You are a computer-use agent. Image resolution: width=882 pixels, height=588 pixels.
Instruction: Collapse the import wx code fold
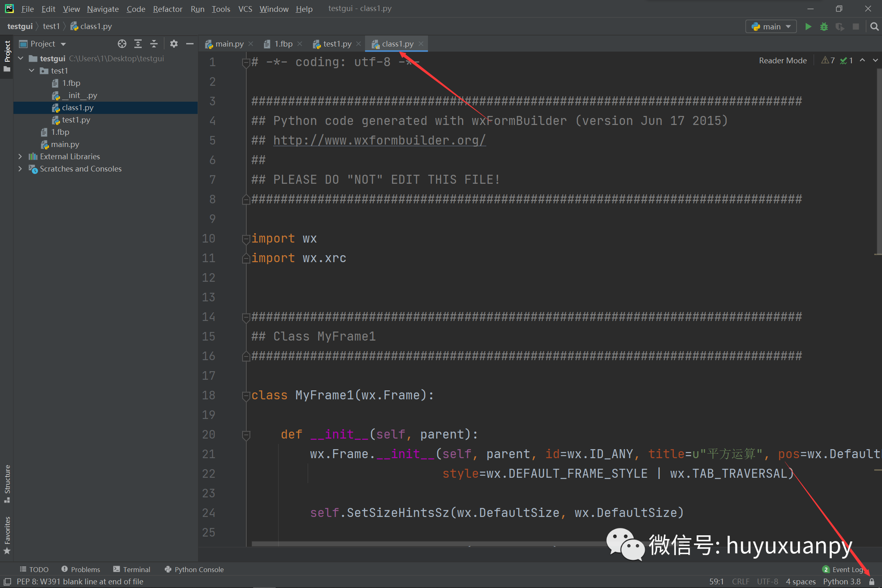coord(246,239)
